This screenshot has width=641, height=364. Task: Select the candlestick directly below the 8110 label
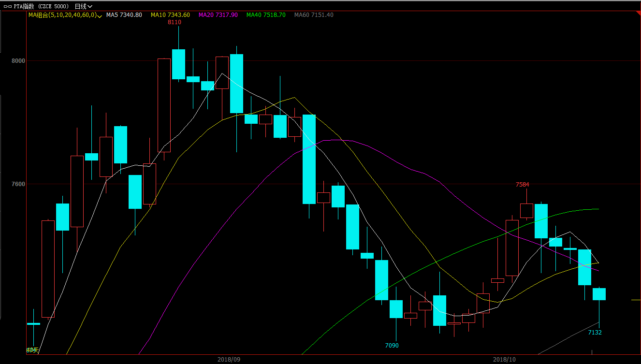tap(178, 64)
